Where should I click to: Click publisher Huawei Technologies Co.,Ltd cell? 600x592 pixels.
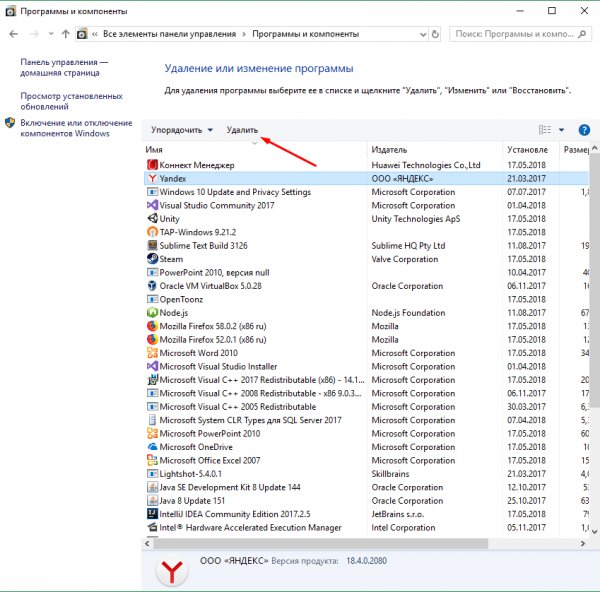click(426, 165)
